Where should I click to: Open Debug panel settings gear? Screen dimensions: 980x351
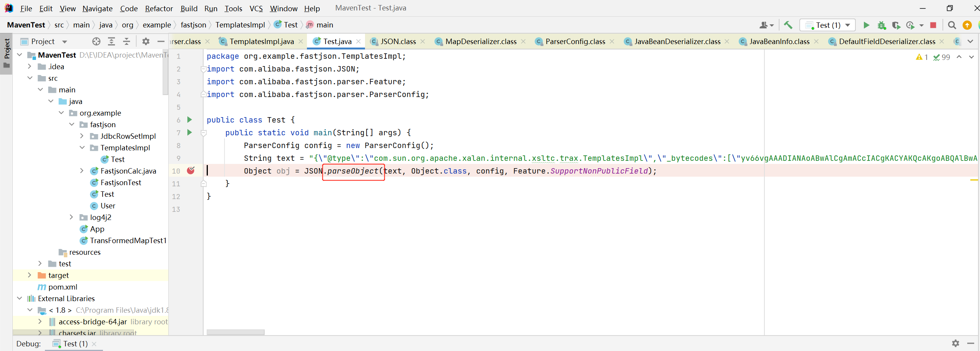tap(955, 343)
